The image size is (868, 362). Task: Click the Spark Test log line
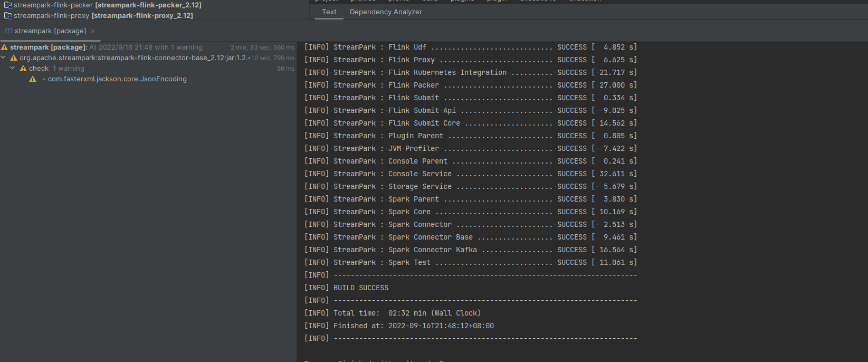coord(471,263)
